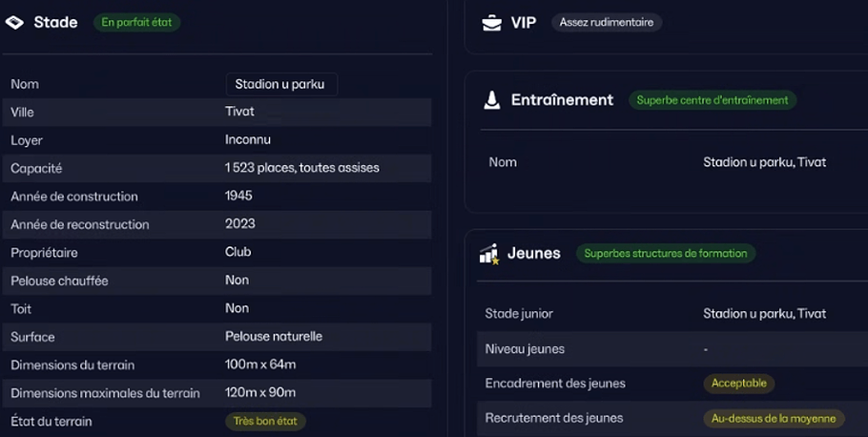Click the 'Stade junior' label
The image size is (868, 437).
(519, 314)
